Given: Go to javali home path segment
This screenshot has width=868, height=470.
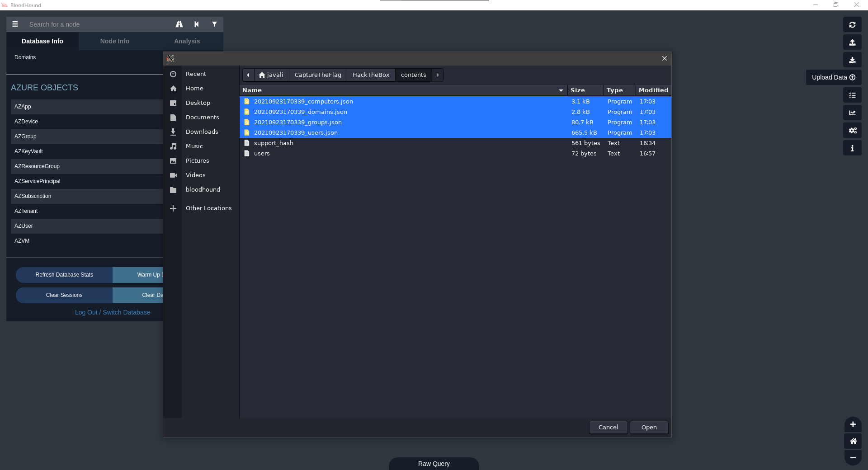Looking at the screenshot, I should coord(271,75).
